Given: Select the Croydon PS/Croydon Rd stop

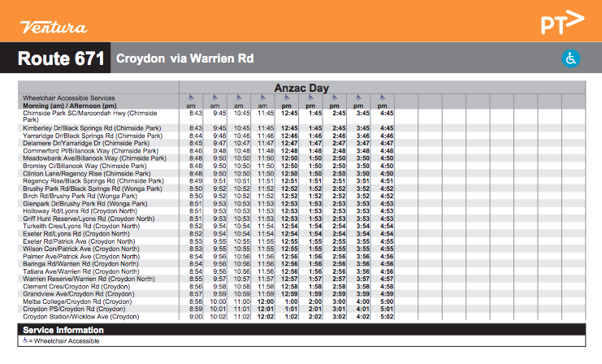Looking at the screenshot, I should [x=74, y=309].
